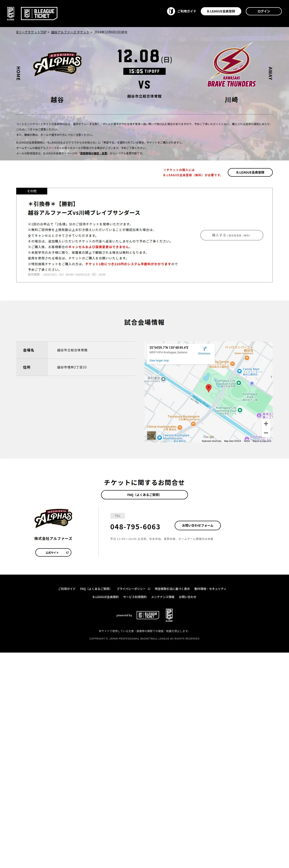This screenshot has height=868, width=289.
Task: Click the Lawson Koshigaya Mashibayashi marker
Action: pyautogui.click(x=160, y=437)
